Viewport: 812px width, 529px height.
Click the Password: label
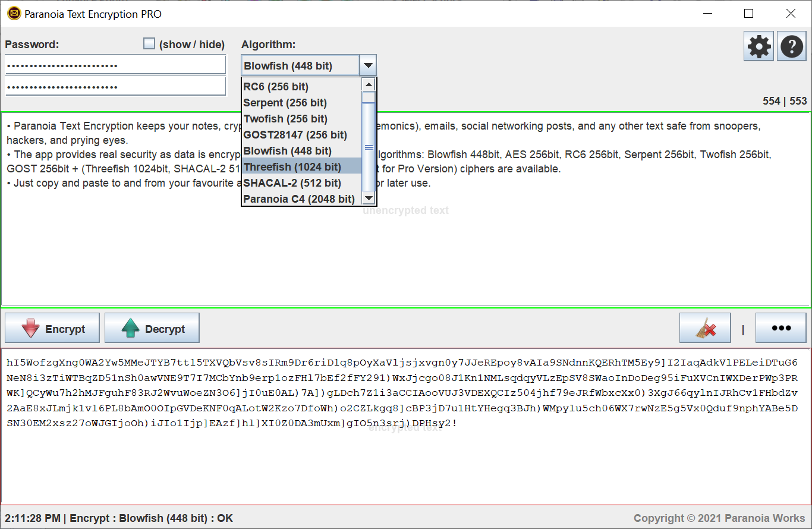(x=32, y=45)
